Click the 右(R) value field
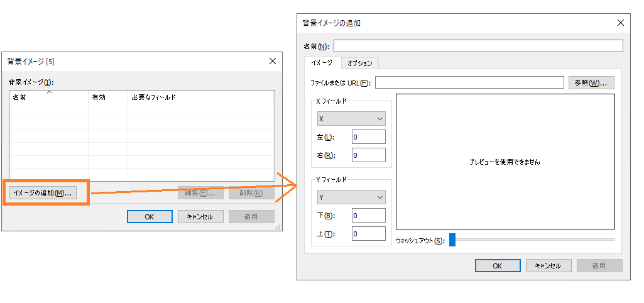Image resolution: width=644 pixels, height=303 pixels. click(x=368, y=155)
